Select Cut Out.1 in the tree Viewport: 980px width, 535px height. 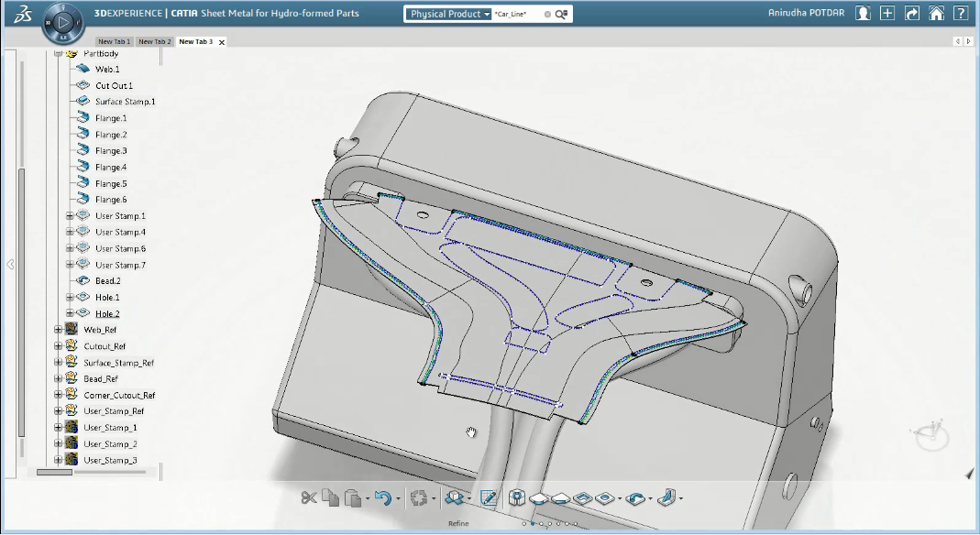(114, 85)
